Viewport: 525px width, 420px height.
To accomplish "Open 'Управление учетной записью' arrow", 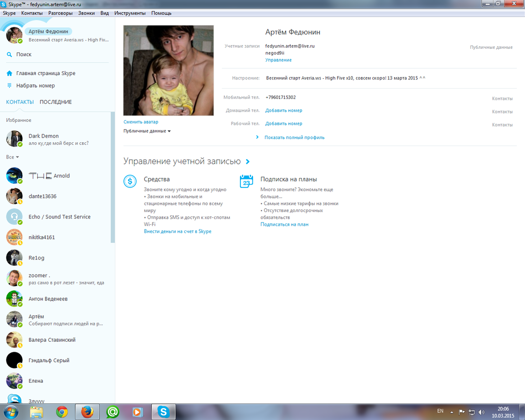I will coord(248,162).
